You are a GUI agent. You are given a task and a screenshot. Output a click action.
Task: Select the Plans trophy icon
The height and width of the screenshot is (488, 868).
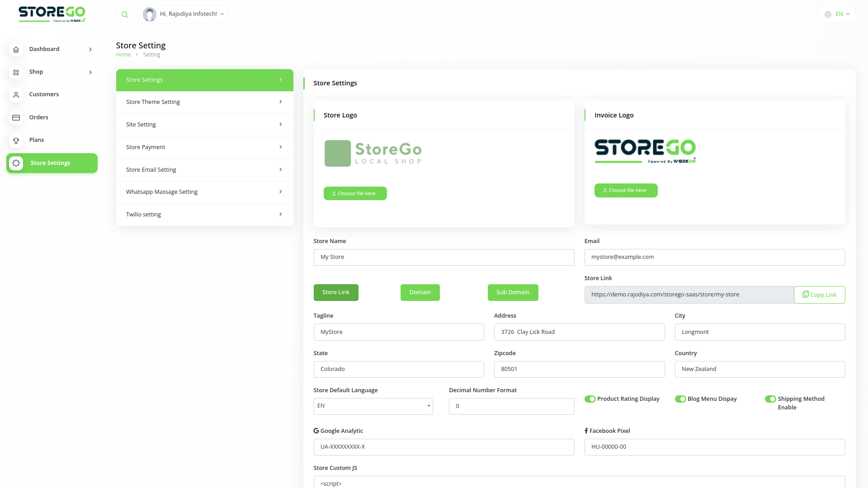(16, 140)
